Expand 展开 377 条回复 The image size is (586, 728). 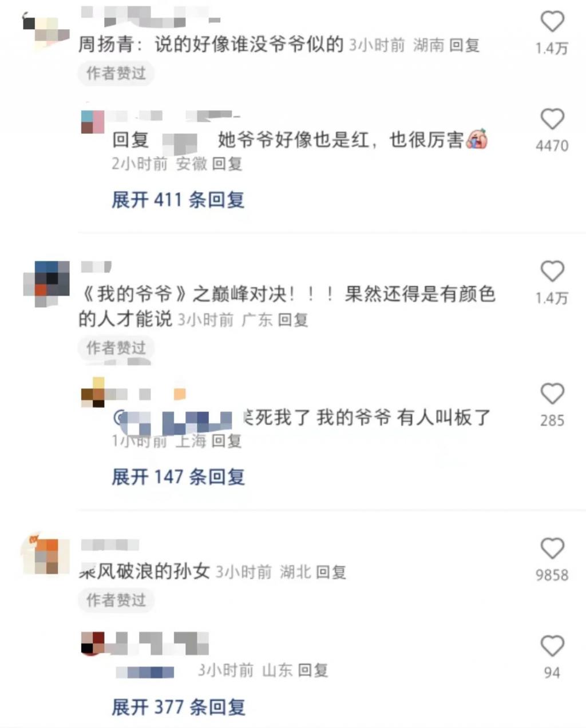pyautogui.click(x=178, y=707)
